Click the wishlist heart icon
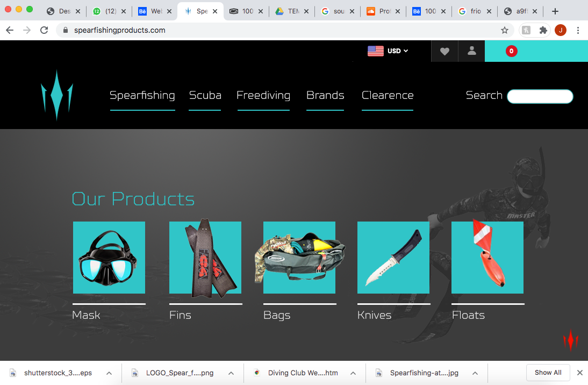 pos(444,51)
